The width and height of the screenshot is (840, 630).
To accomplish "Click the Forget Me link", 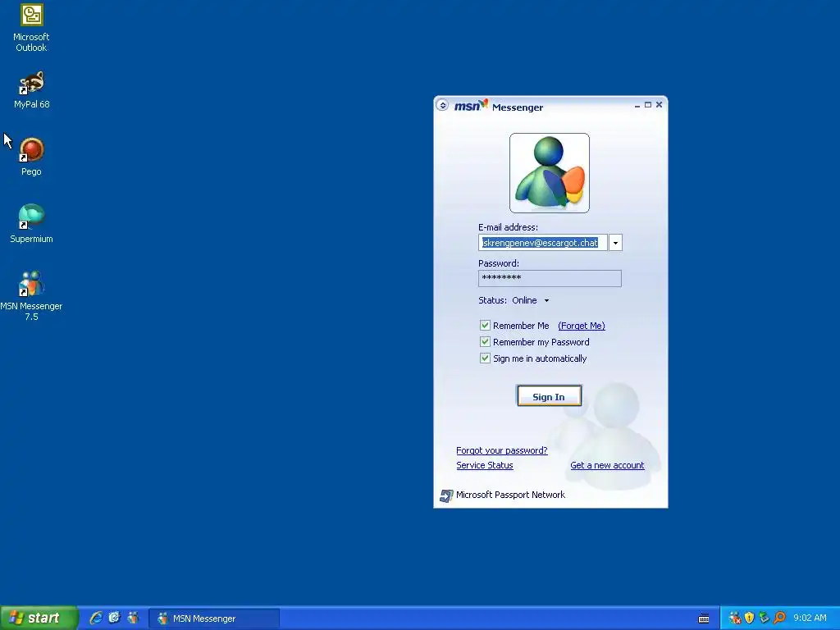I will pyautogui.click(x=582, y=326).
